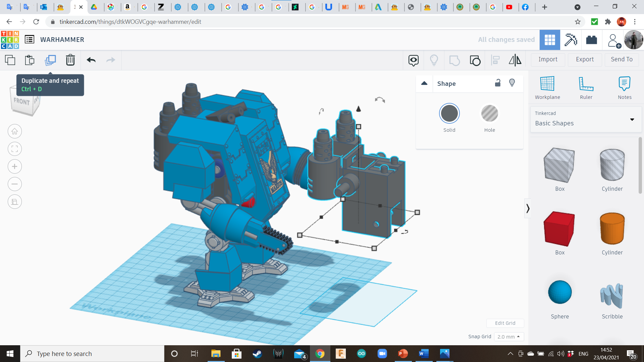Click the Undo arrow

click(91, 60)
